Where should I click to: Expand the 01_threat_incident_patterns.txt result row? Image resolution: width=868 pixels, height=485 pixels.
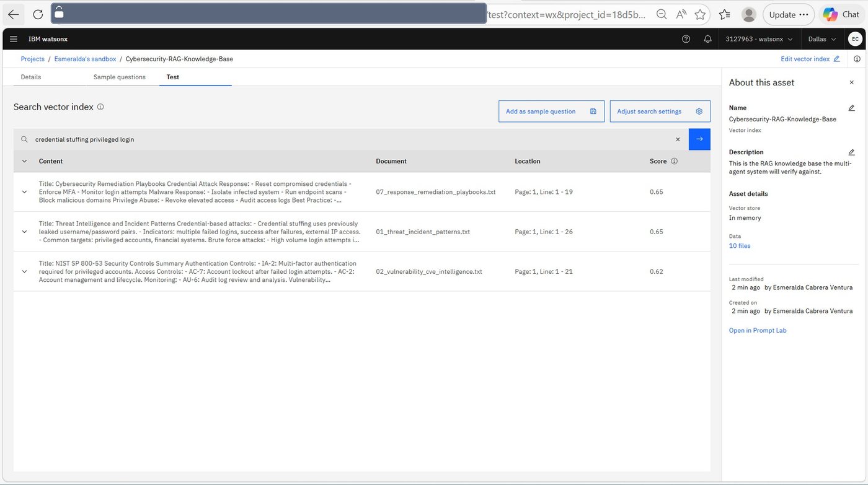point(24,232)
